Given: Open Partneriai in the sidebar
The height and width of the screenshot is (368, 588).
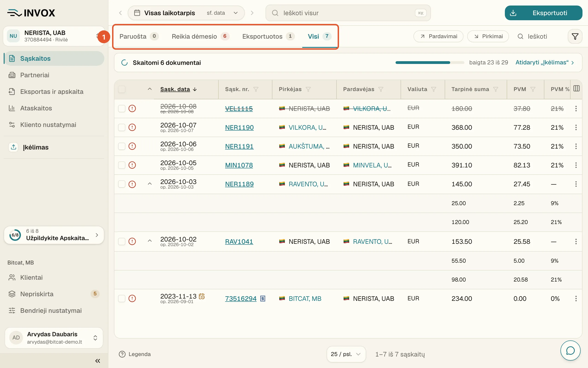Looking at the screenshot, I should pyautogui.click(x=54, y=75).
